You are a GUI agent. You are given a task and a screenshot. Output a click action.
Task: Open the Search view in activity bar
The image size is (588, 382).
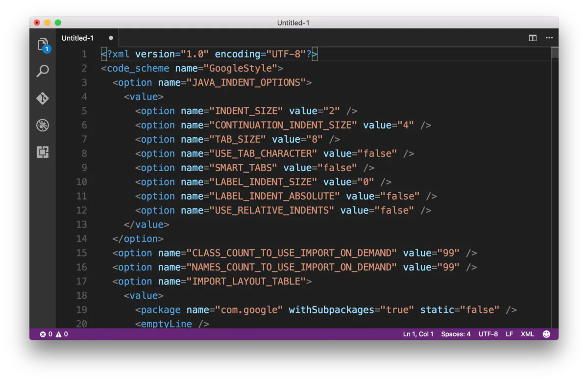(x=43, y=71)
